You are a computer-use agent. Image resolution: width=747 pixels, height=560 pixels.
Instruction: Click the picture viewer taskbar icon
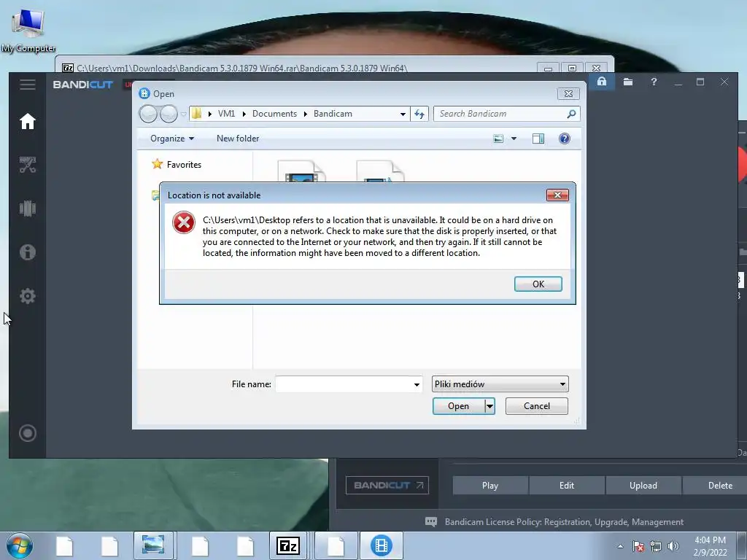point(153,545)
